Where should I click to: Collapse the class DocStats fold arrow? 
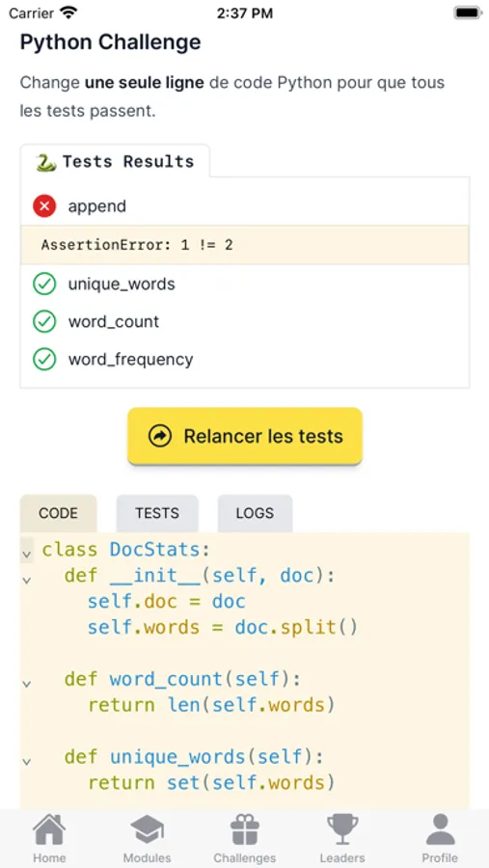pos(26,553)
